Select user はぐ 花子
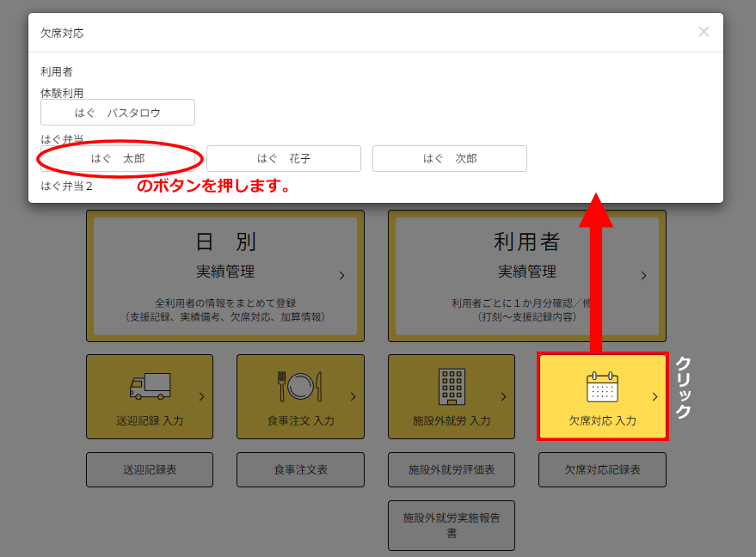Viewport: 756px width, 557px height. [284, 159]
